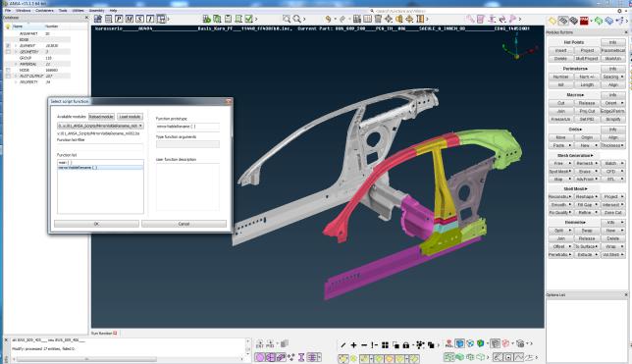Click the plus icon in bottom toolbar
Viewport: 632px width, 364px height.
pos(354,345)
